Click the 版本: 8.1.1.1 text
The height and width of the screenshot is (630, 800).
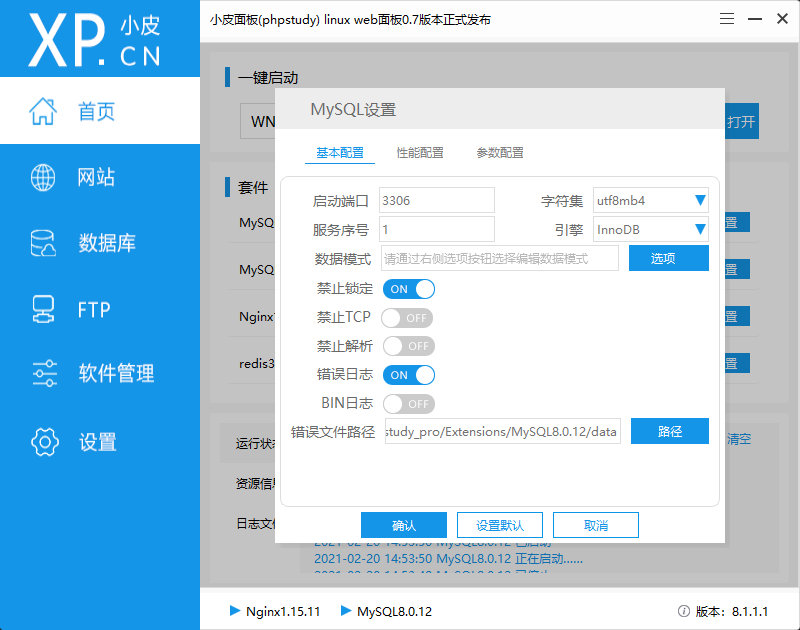[732, 611]
